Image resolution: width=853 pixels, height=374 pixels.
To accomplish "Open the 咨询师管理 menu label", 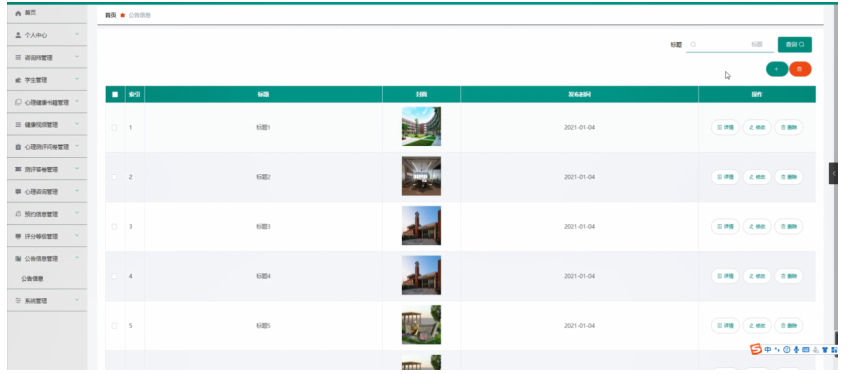I will coord(39,58).
